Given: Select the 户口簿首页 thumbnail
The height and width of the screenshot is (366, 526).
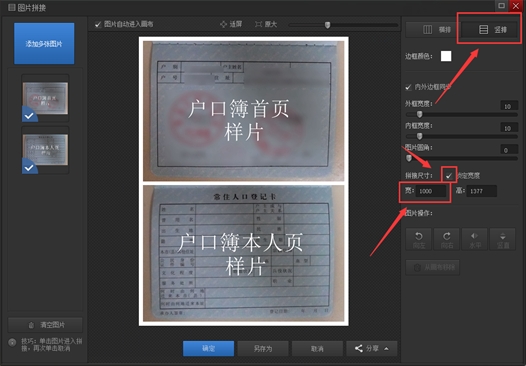Looking at the screenshot, I should [x=45, y=98].
